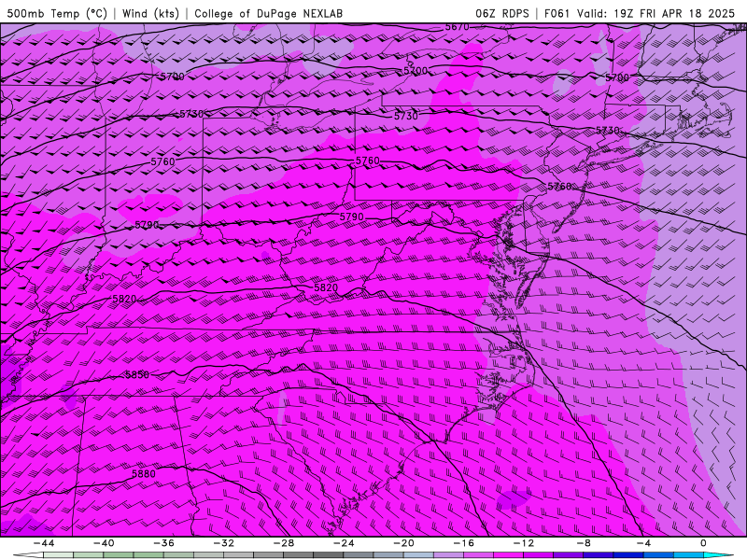The image size is (747, 560).
Task: Click the rightmost 5790 contour label
Action: coord(352,217)
